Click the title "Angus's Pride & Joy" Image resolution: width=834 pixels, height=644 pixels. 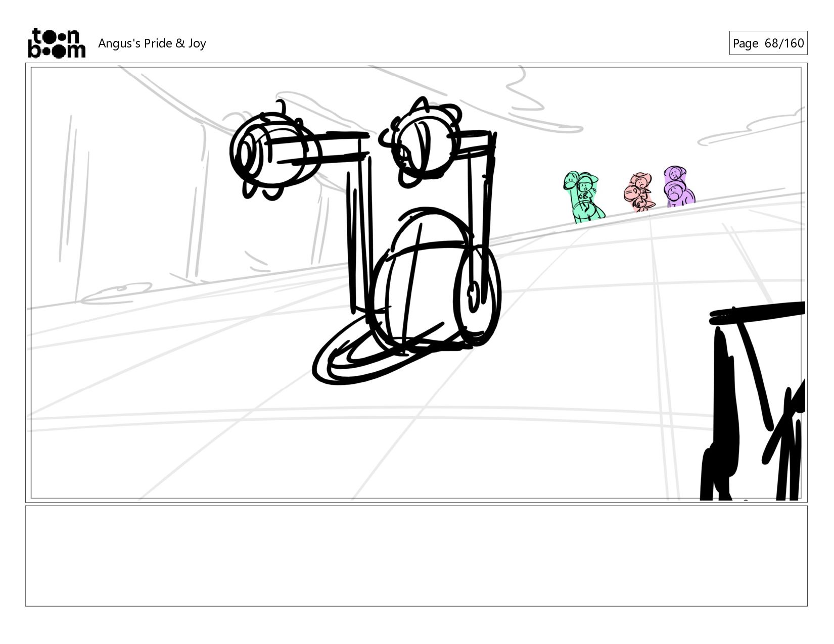coord(152,43)
